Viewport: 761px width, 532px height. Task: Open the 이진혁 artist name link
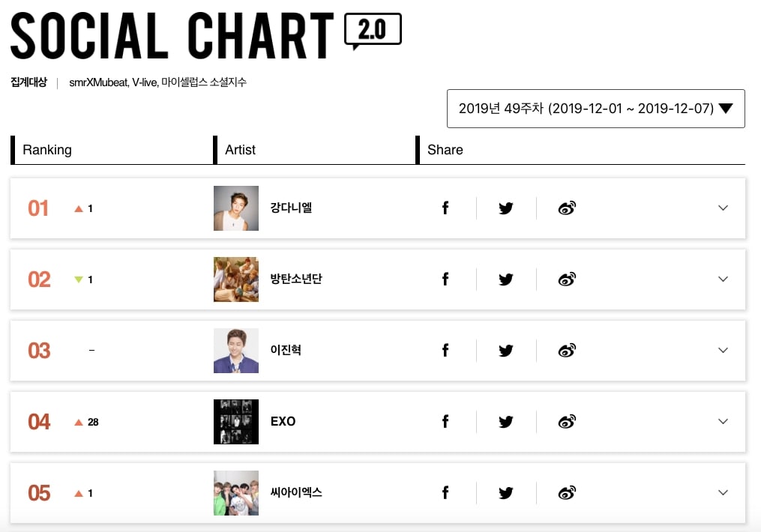pos(286,351)
